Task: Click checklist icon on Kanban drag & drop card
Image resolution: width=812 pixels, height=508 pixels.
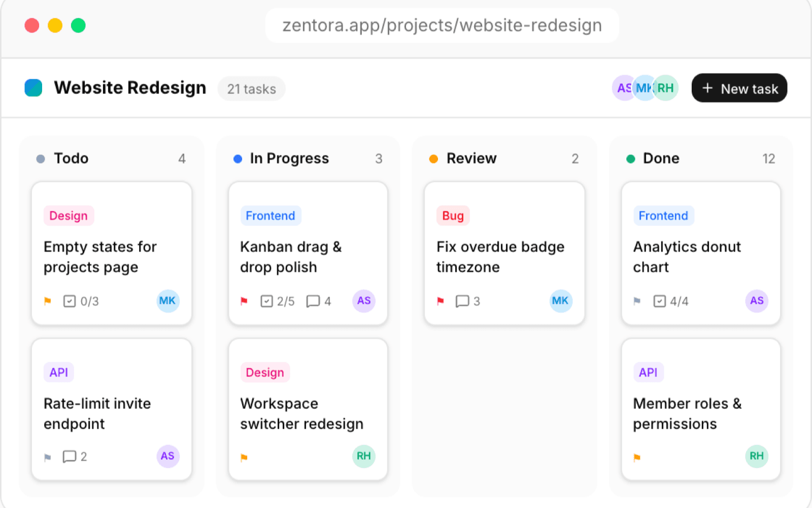Action: point(266,301)
